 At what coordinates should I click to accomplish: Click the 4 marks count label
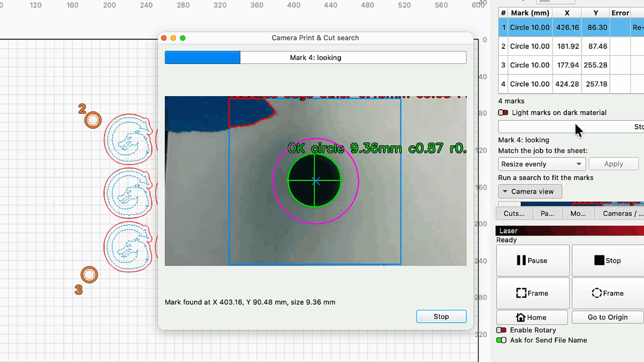pyautogui.click(x=511, y=101)
